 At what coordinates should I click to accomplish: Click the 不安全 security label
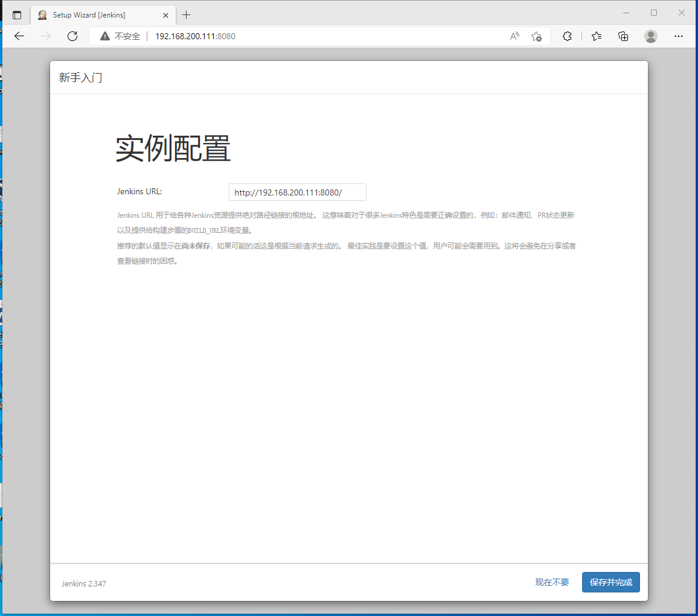(127, 36)
